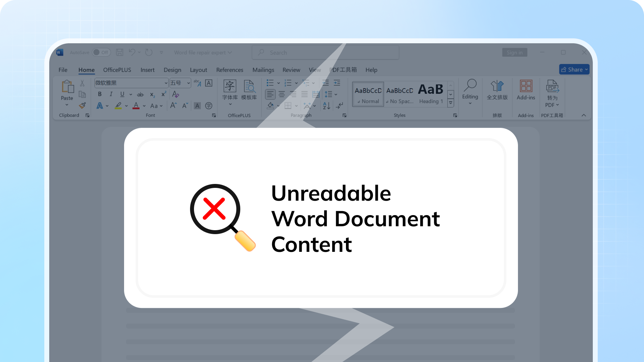644x362 pixels.
Task: Click the Borders icon
Action: (288, 106)
